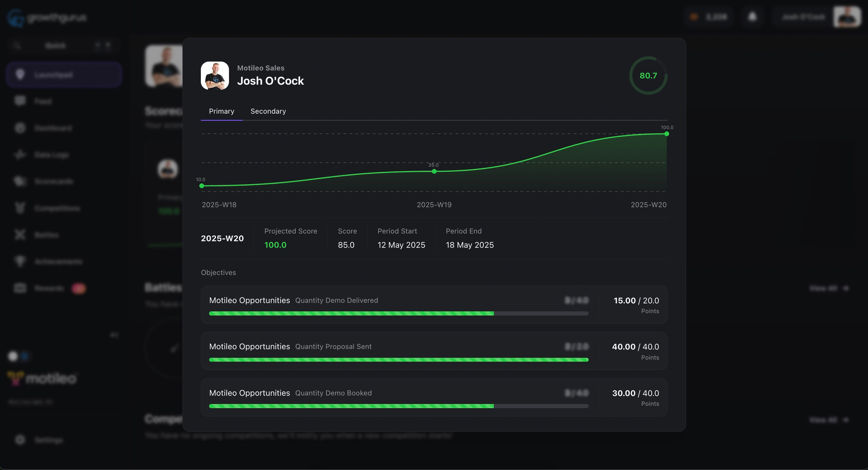Click the user name button in the top bar
This screenshot has width=868, height=470.
[803, 17]
